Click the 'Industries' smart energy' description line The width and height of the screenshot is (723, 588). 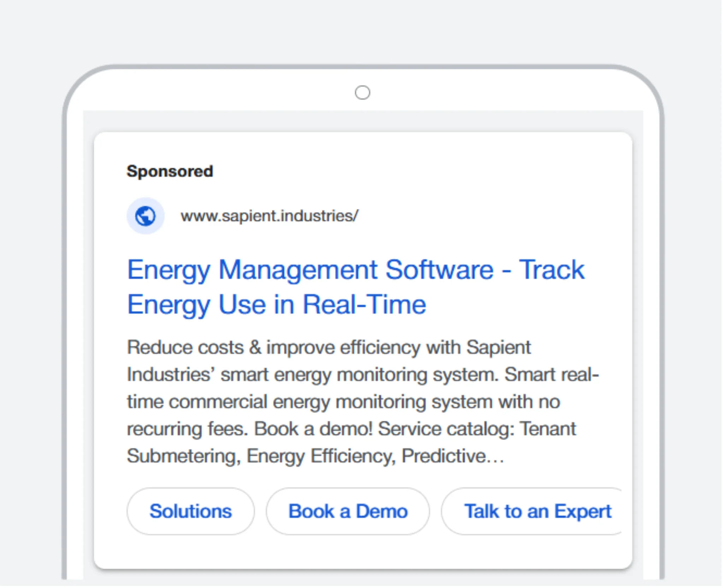tap(230, 375)
